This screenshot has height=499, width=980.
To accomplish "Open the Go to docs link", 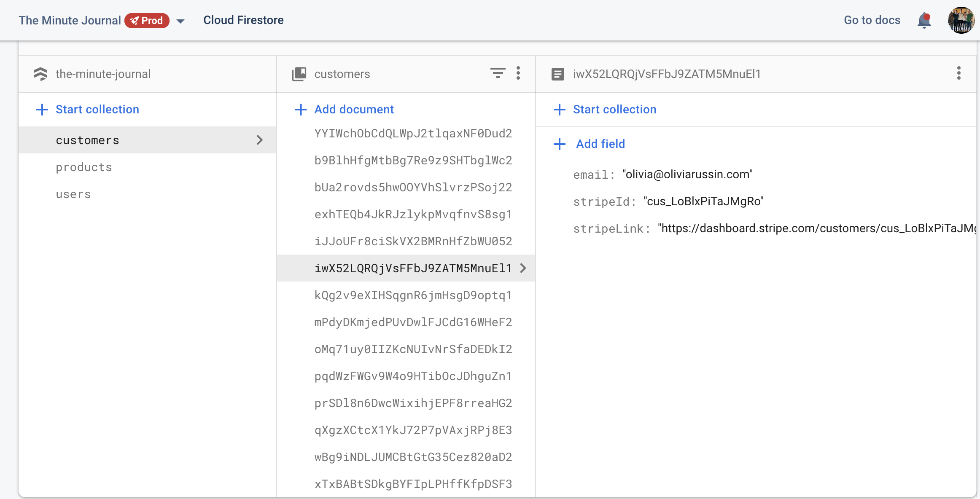I will [872, 20].
